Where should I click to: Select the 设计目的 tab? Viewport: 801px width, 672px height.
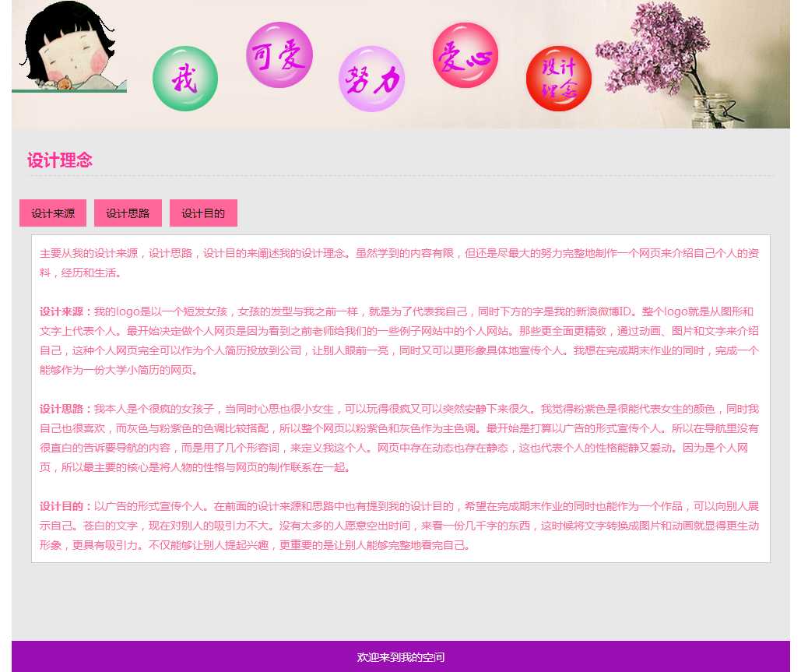point(203,213)
